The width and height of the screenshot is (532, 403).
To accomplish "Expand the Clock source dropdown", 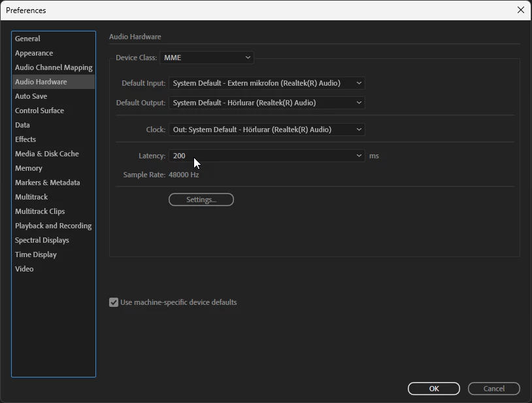I will coord(267,130).
